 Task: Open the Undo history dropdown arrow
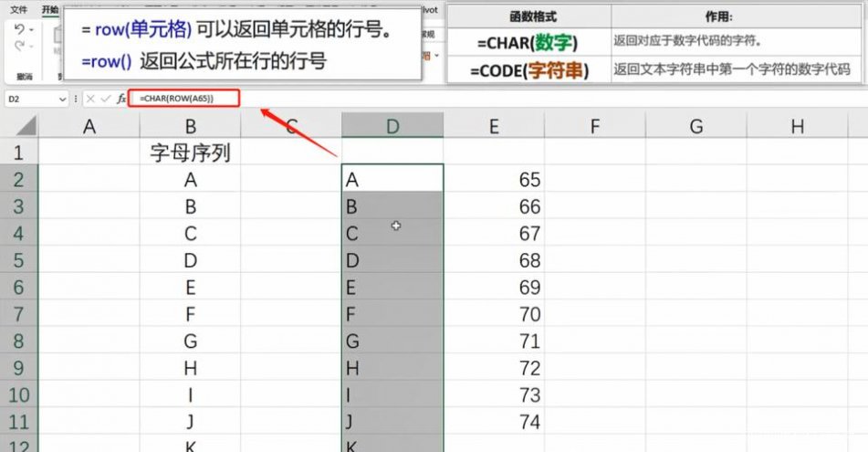(31, 29)
